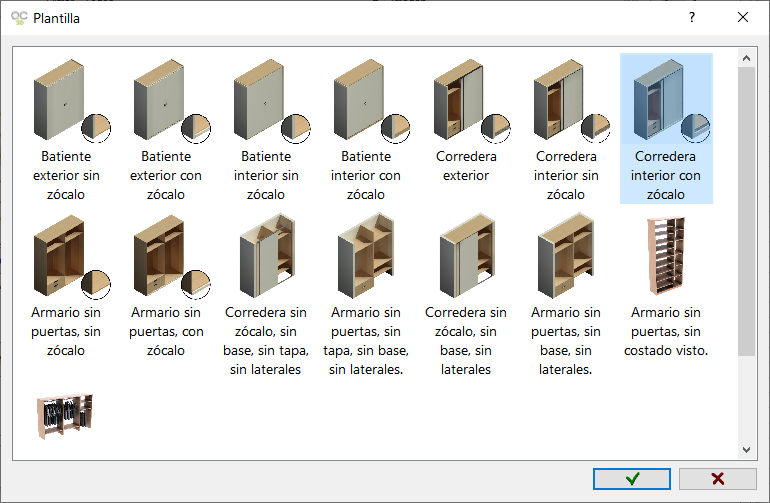Pick Corredera sin zócalo, sin base, sin tapa icon

(x=267, y=255)
